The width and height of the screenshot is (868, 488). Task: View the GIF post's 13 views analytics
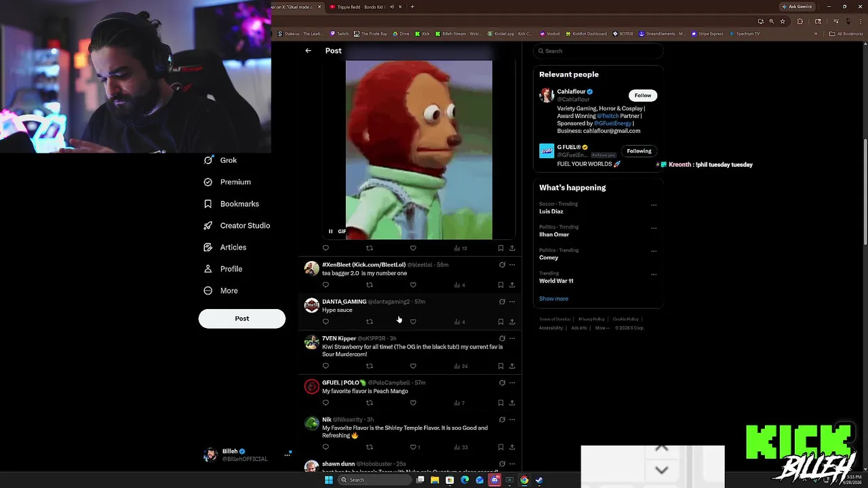[x=460, y=248]
